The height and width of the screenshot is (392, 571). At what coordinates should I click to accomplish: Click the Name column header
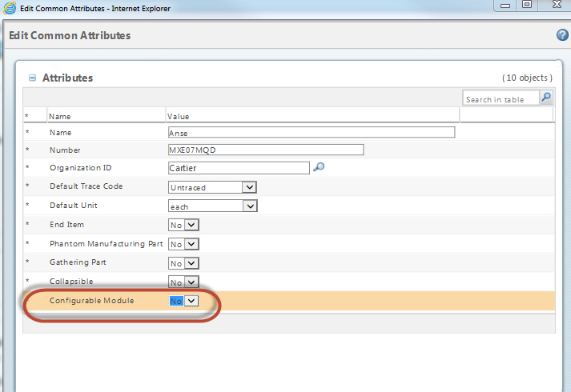[60, 116]
